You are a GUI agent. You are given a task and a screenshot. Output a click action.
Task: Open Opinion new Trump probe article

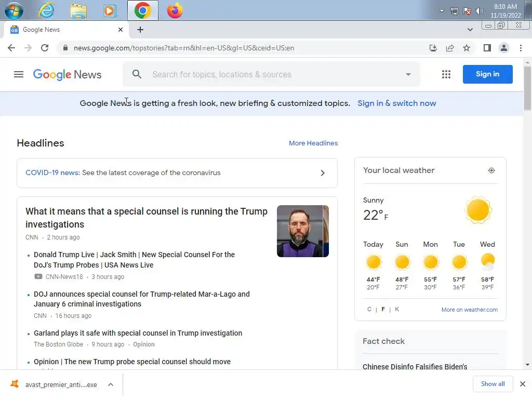(132, 362)
